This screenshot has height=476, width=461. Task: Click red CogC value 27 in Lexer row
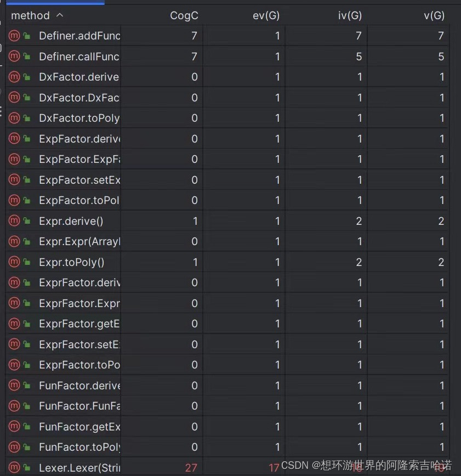coord(191,468)
